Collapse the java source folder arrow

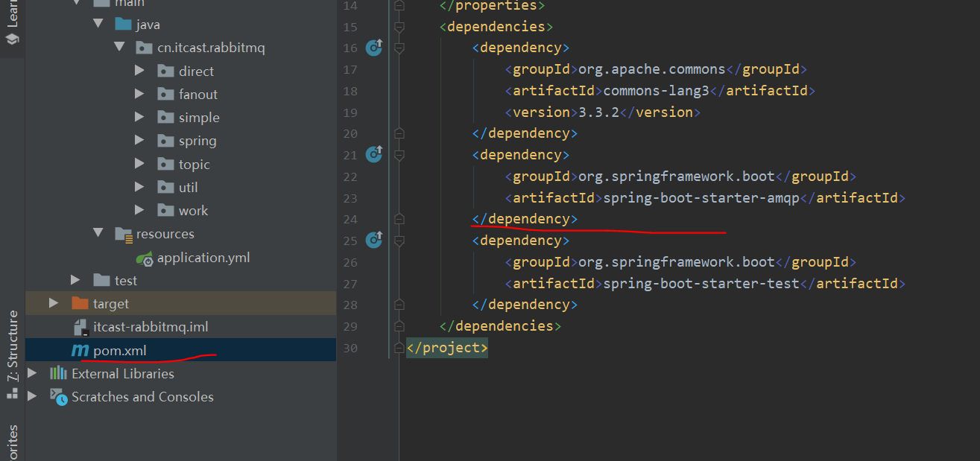(98, 24)
